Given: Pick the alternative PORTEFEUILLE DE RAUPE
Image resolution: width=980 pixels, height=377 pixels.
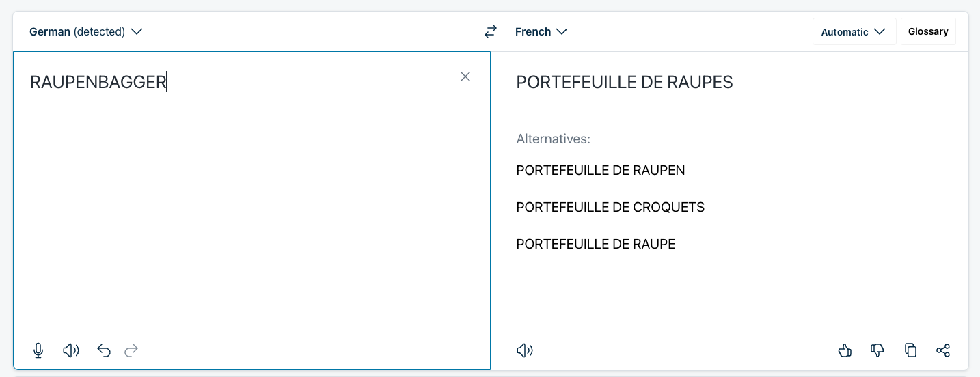Looking at the screenshot, I should (x=595, y=244).
